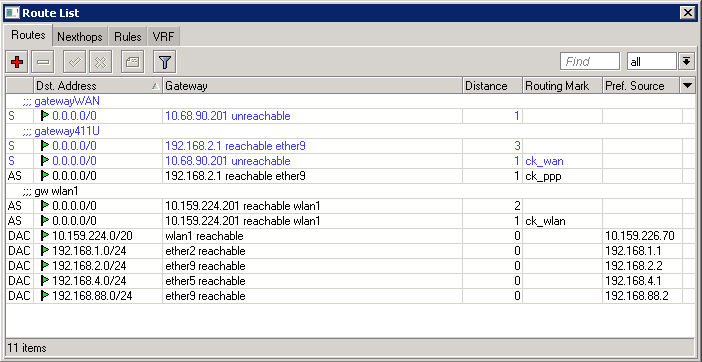Close the Route List window
The width and height of the screenshot is (702, 362).
point(688,13)
